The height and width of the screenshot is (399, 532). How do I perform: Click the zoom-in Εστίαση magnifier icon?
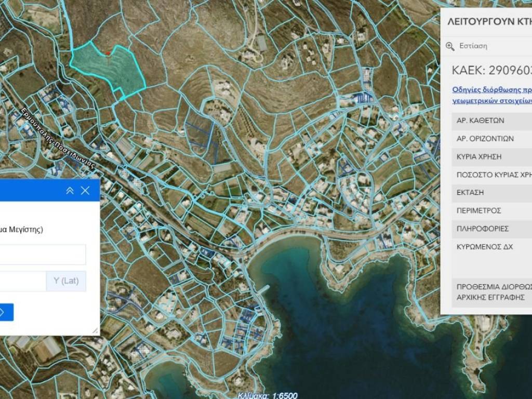(x=450, y=46)
